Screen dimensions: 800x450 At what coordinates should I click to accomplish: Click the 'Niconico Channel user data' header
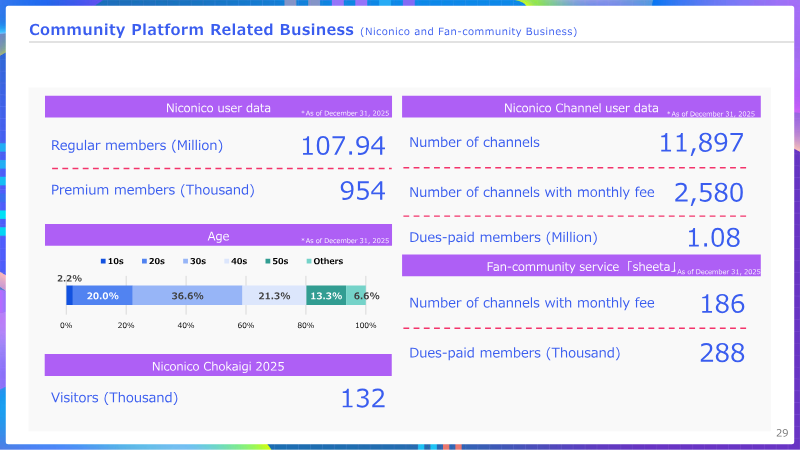coord(581,107)
